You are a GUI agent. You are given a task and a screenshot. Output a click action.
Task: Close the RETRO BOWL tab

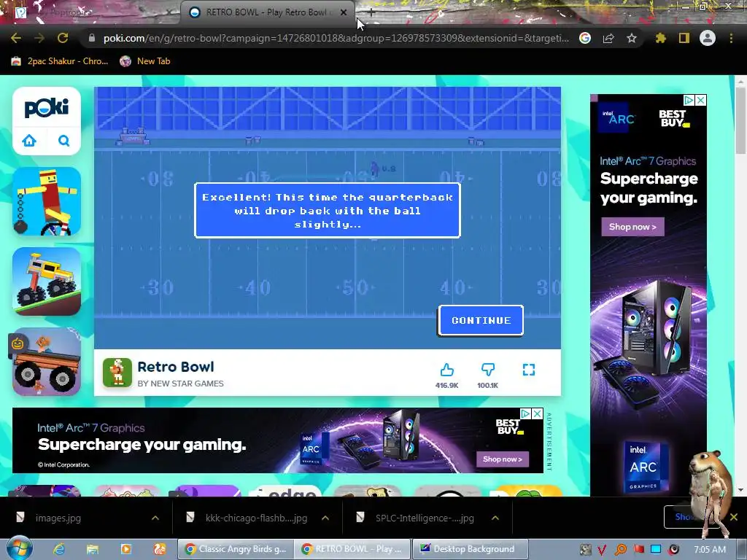coord(344,12)
